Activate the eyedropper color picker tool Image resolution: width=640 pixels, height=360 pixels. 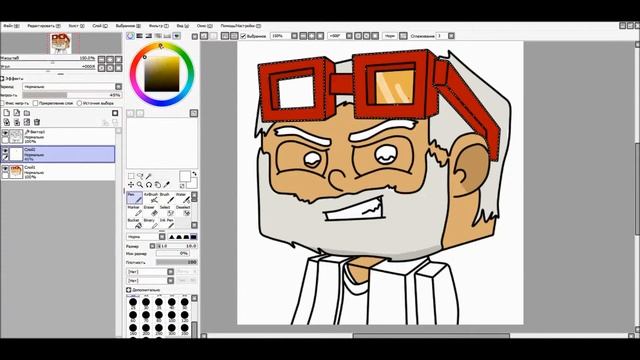[x=167, y=185]
